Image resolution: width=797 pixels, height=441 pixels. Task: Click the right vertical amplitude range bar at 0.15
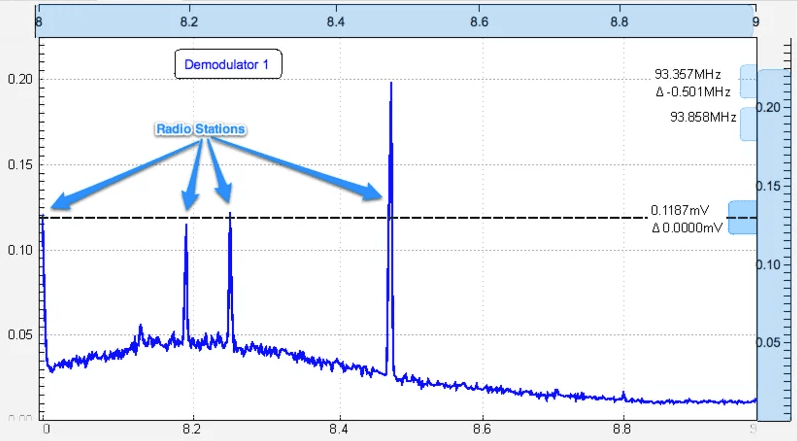776,186
